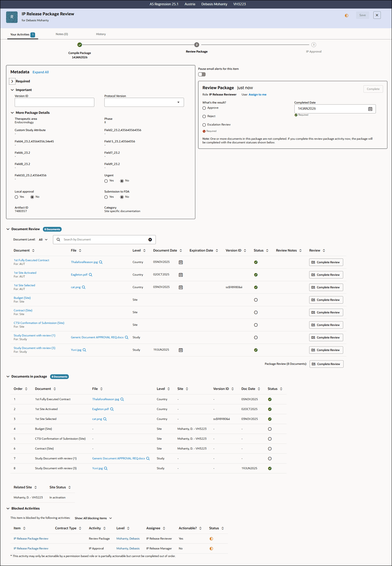
Task: Open calendar for 03NOV2025 document date
Action: pos(181,287)
